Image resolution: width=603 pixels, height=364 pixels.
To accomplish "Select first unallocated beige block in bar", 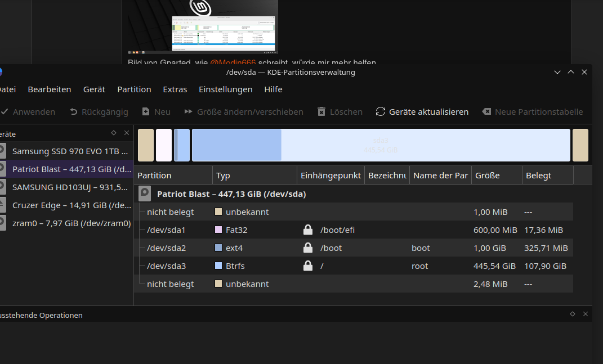I will coord(146,145).
